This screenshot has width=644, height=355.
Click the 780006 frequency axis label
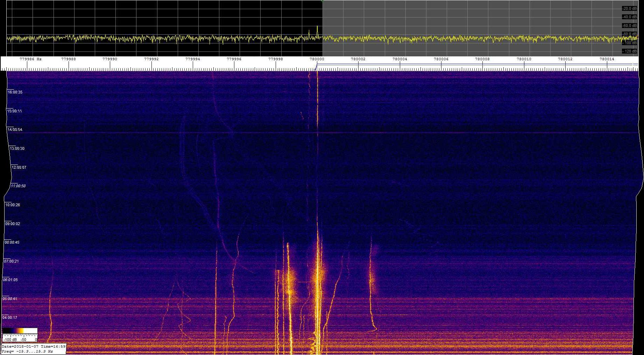tap(441, 59)
